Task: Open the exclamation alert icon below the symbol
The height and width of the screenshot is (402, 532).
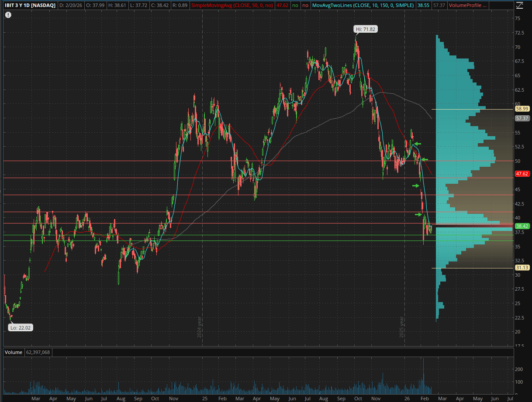Action: tap(9, 14)
